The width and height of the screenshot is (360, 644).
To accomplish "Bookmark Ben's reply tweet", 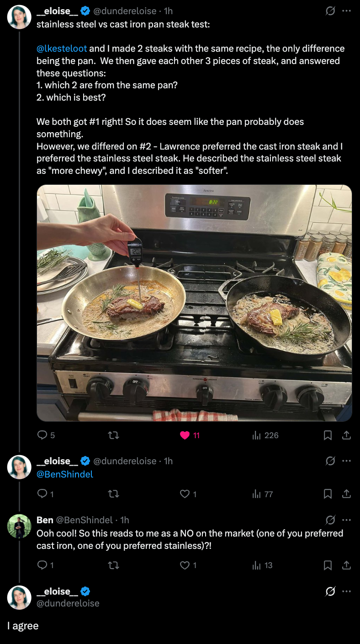I will click(x=328, y=565).
